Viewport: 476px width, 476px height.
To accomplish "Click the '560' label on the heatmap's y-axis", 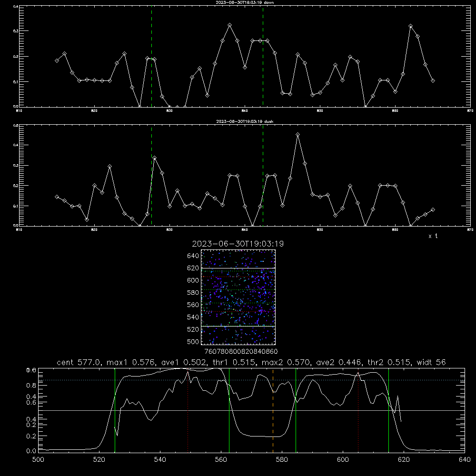I will click(193, 305).
